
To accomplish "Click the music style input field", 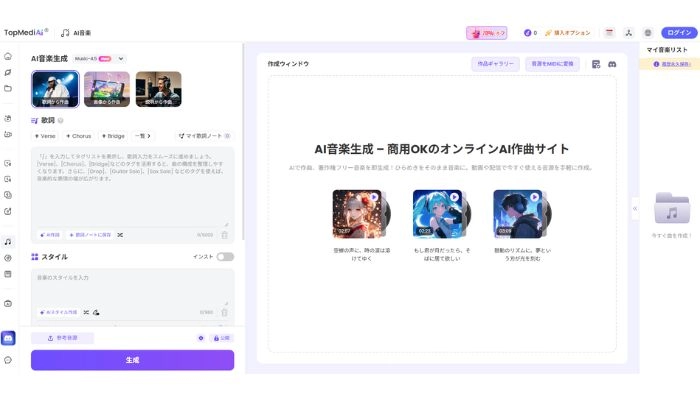I will tap(132, 285).
